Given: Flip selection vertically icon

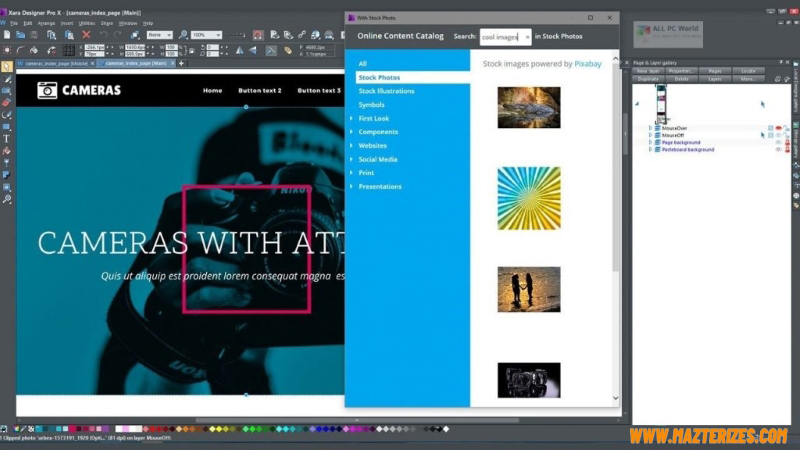Looking at the screenshot, I should coord(253,50).
